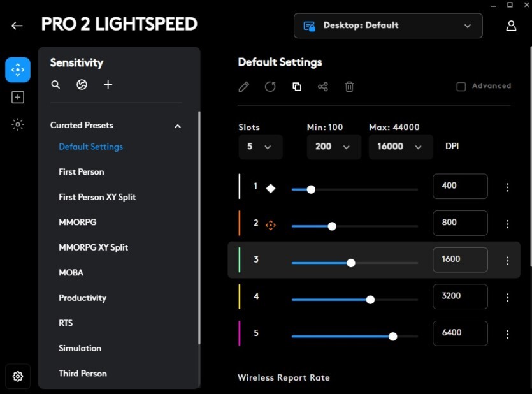
Task: Open sensitivity preset search with magnifier icon
Action: pos(55,84)
